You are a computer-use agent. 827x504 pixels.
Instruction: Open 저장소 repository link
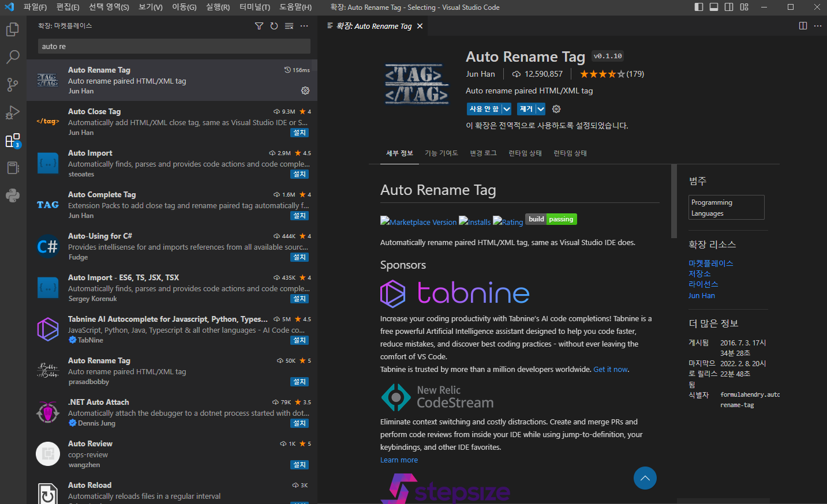pyautogui.click(x=699, y=274)
